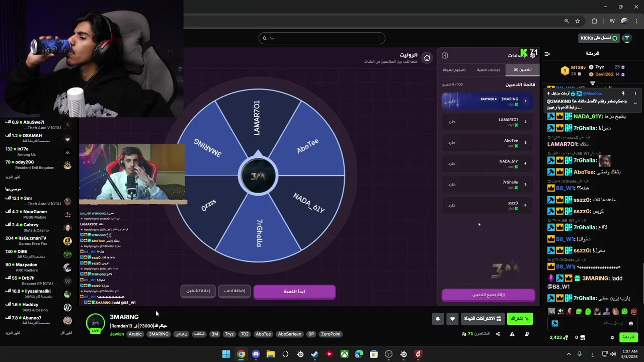Click the roulette wheel center logo
The image size is (644, 362).
258,176
